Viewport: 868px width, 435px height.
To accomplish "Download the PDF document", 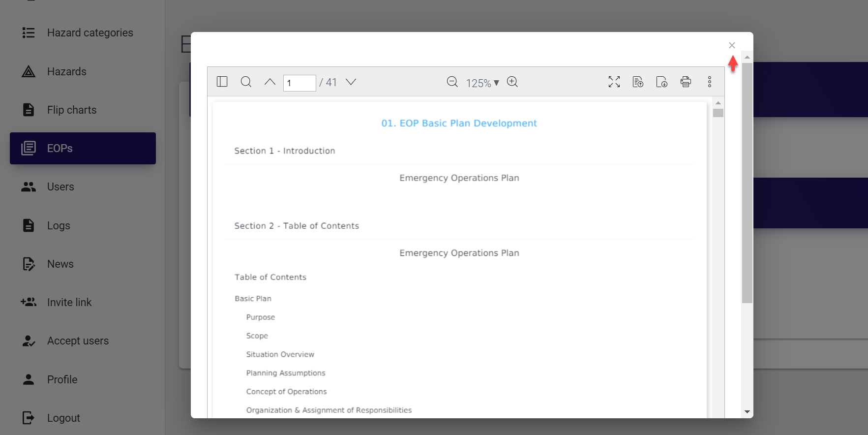I will pos(661,82).
